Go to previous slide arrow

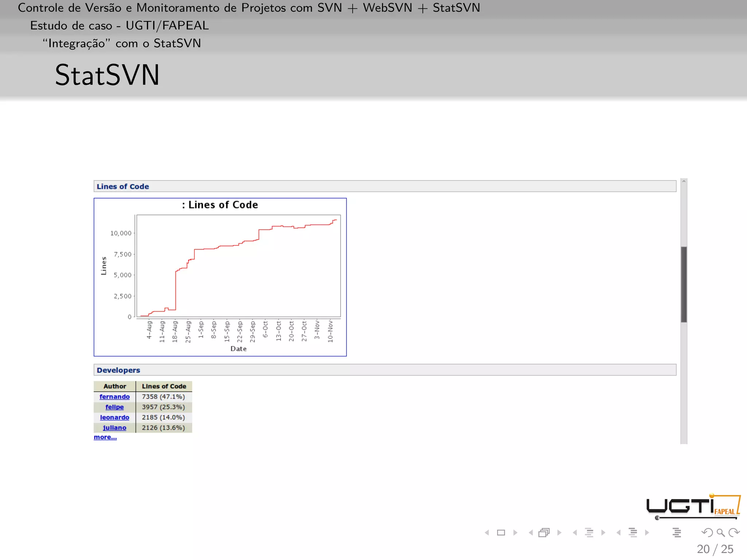pyautogui.click(x=487, y=533)
